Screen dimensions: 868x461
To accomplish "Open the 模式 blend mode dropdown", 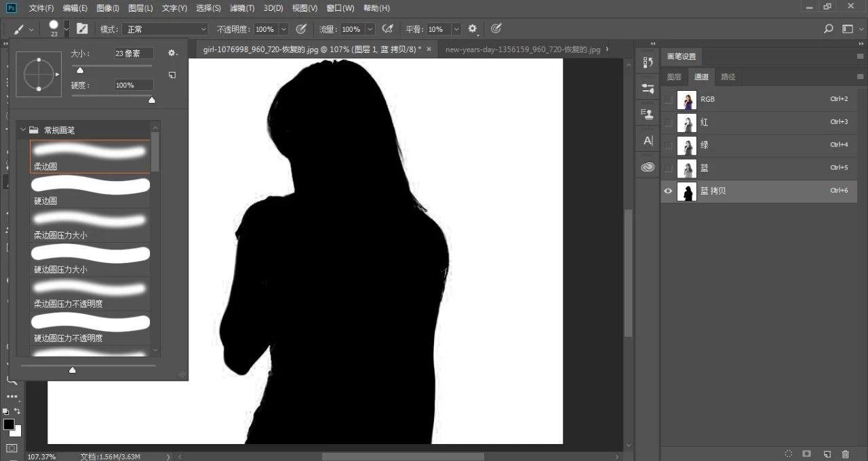I will [x=165, y=29].
